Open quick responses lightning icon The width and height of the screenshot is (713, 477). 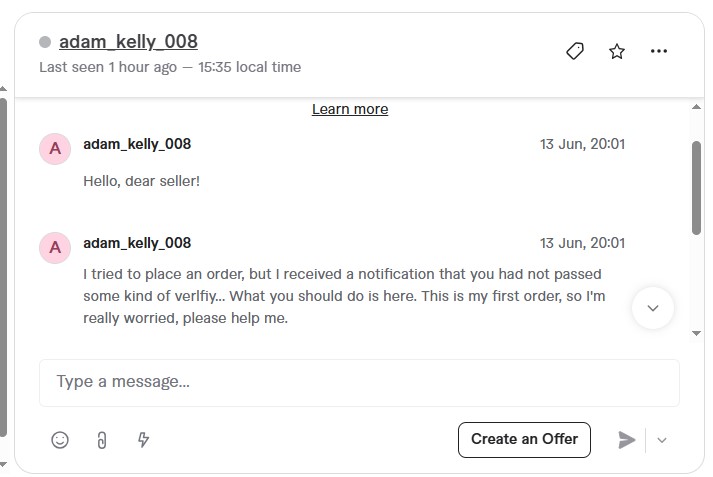[143, 440]
